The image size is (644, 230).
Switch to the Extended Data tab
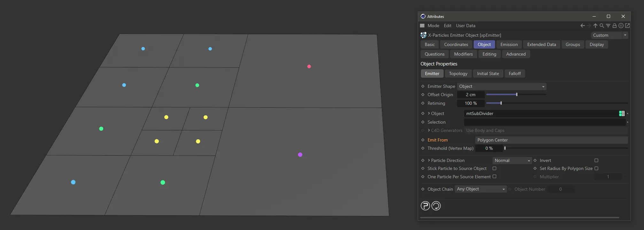click(542, 44)
